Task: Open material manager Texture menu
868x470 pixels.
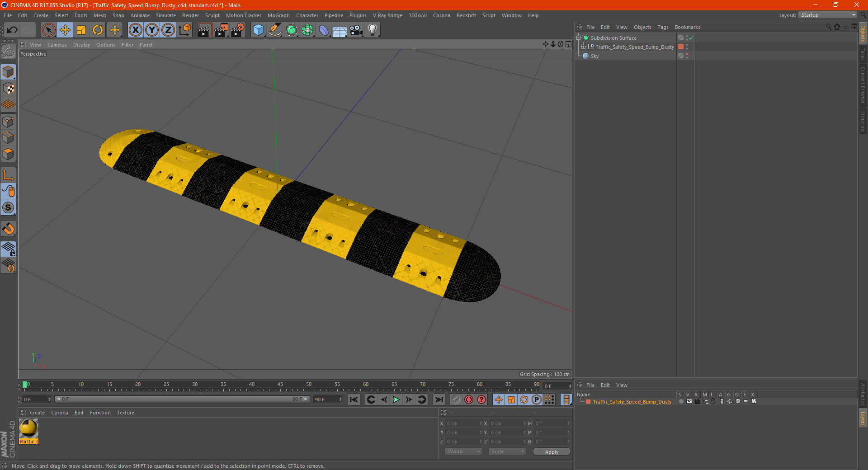Action: tap(125, 413)
